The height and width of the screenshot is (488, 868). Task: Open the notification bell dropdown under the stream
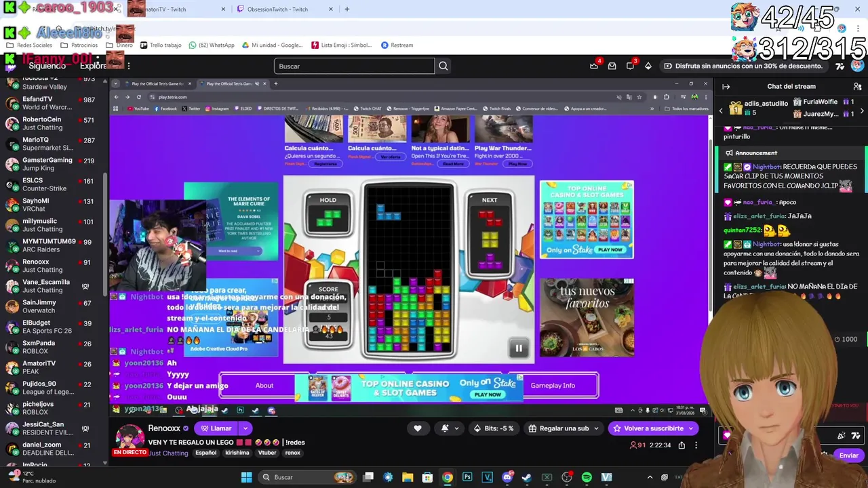click(x=450, y=428)
